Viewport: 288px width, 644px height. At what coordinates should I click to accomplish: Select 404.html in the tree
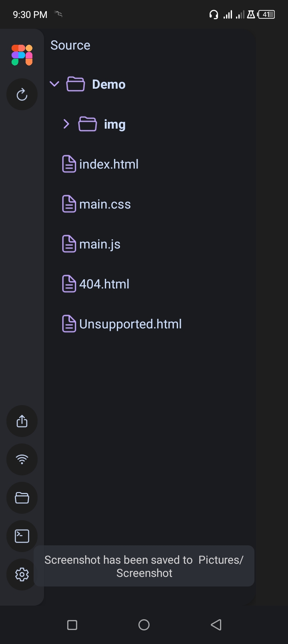point(104,284)
